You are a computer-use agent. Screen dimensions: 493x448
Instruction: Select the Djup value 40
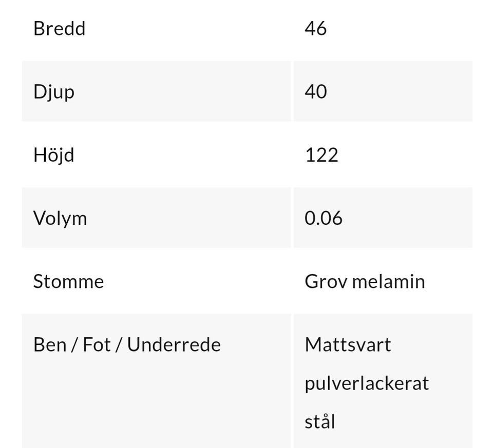click(x=316, y=92)
